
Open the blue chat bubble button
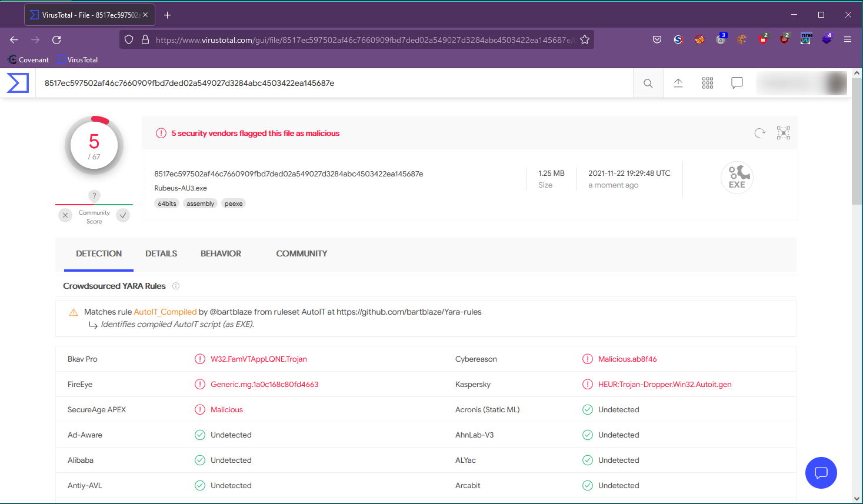coord(821,473)
